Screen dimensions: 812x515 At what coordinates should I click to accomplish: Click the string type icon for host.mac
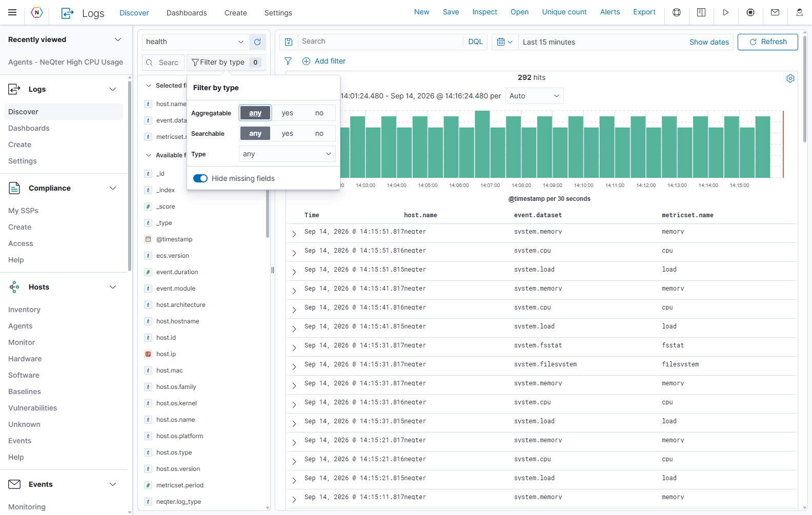coord(148,370)
